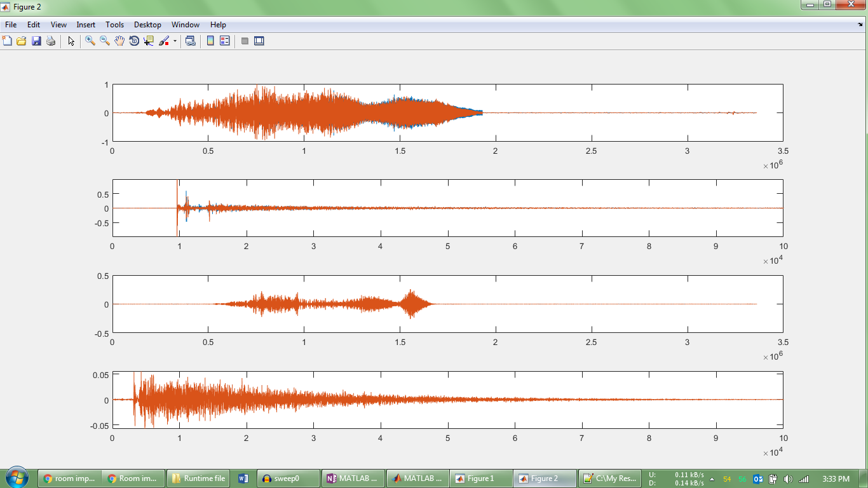Hide plot tools with the gray square icon
The height and width of the screenshot is (488, 868).
245,41
